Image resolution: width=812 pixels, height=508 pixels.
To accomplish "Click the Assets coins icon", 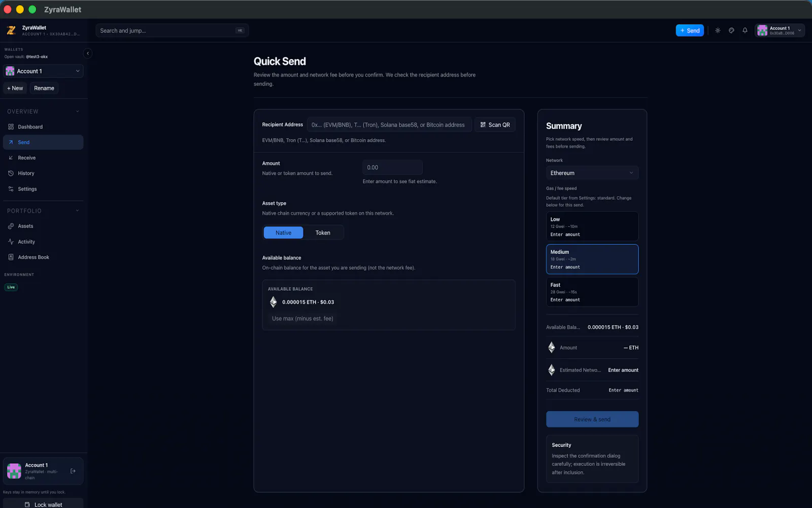I will tap(11, 226).
